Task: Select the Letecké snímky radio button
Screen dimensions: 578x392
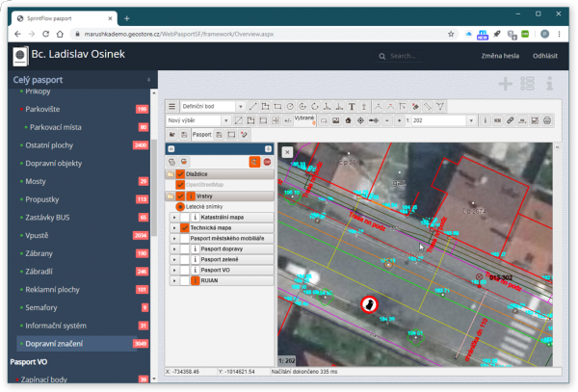Action: (180, 206)
